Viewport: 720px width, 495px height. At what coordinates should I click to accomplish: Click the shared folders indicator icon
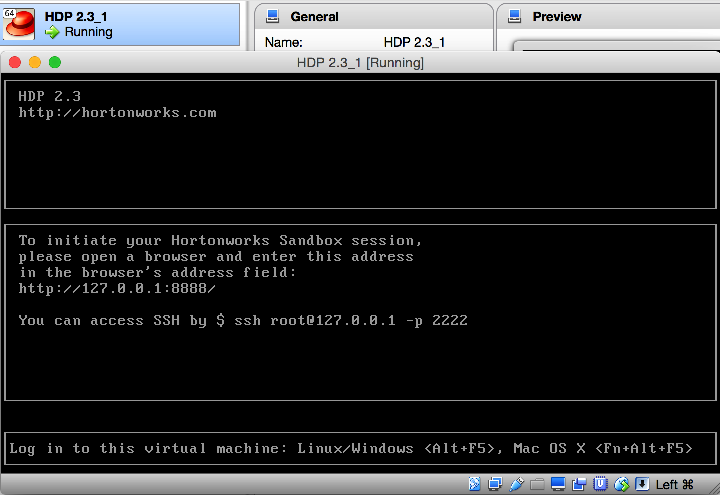coord(537,484)
